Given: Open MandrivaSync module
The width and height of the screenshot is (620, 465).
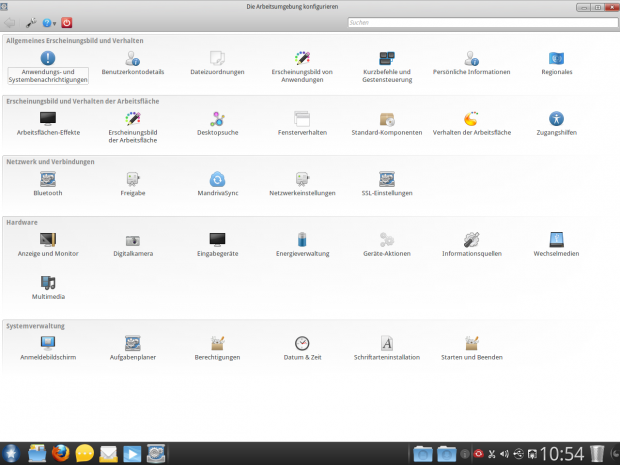Looking at the screenshot, I should click(217, 184).
